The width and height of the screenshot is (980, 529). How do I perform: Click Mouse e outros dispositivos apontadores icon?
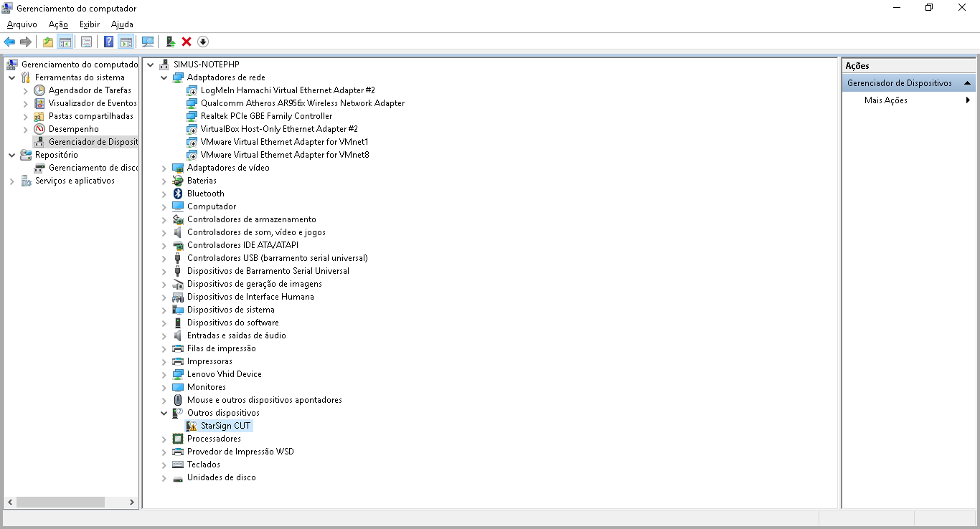pos(178,400)
